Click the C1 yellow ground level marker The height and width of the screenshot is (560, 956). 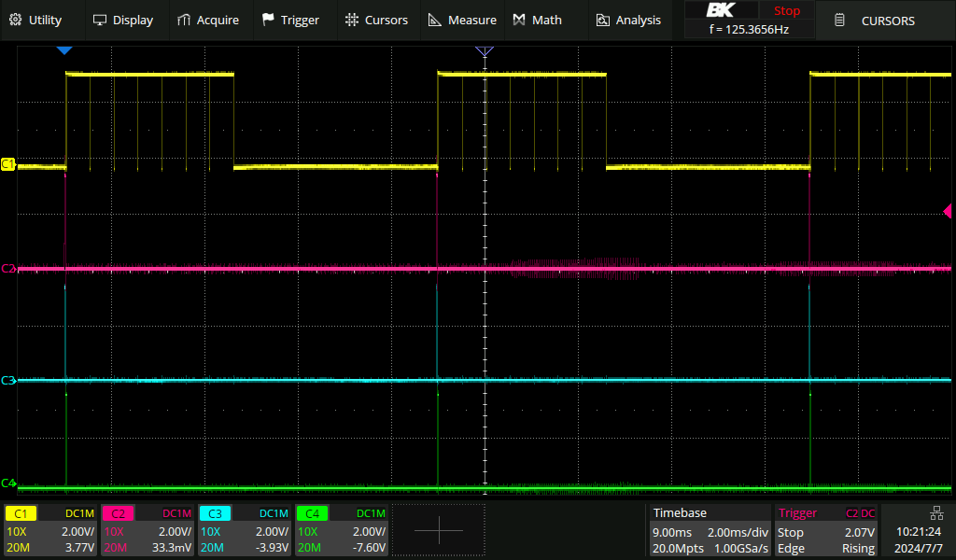[7, 164]
